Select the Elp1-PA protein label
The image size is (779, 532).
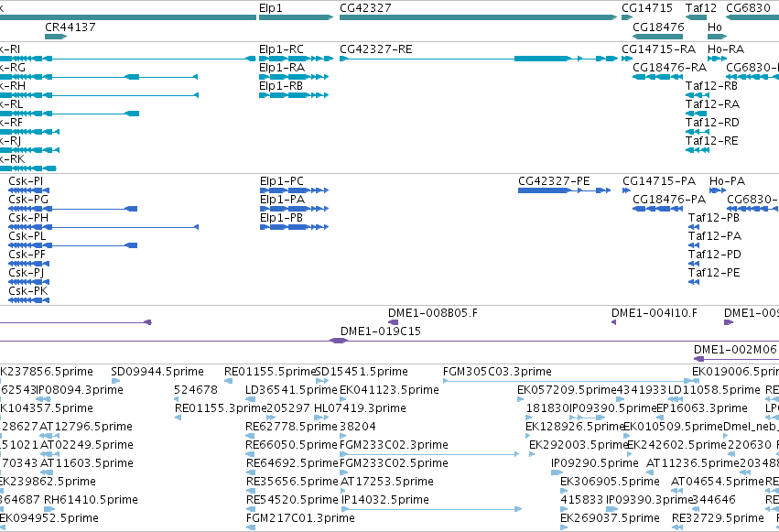pos(282,200)
